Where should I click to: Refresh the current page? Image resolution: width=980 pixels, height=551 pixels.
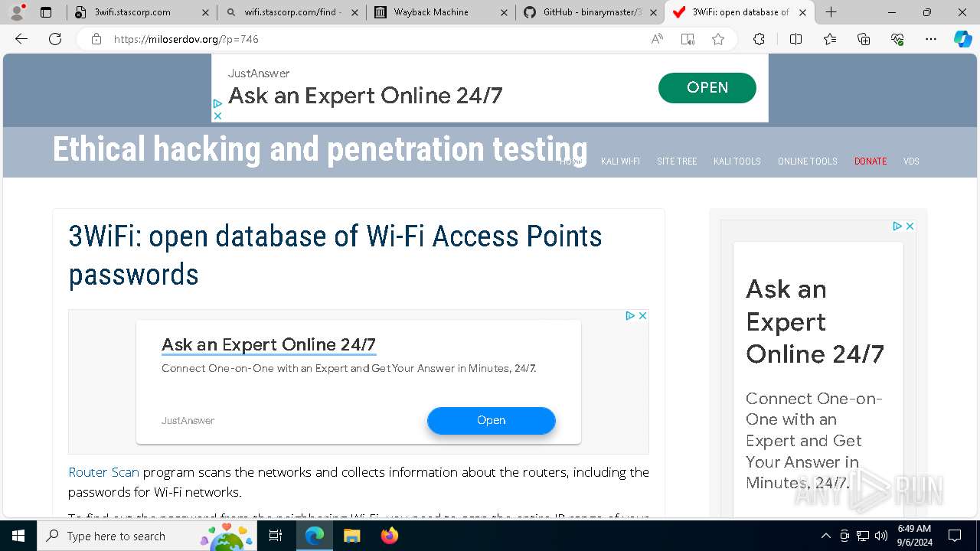click(55, 39)
